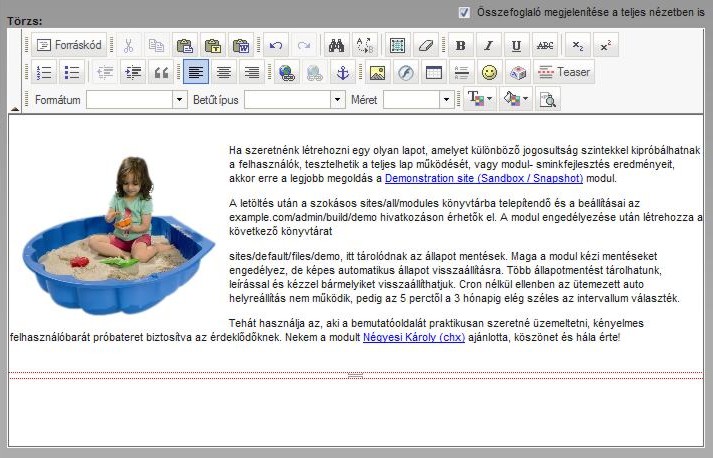This screenshot has width=713, height=458.
Task: Align text to the right
Action: (252, 72)
